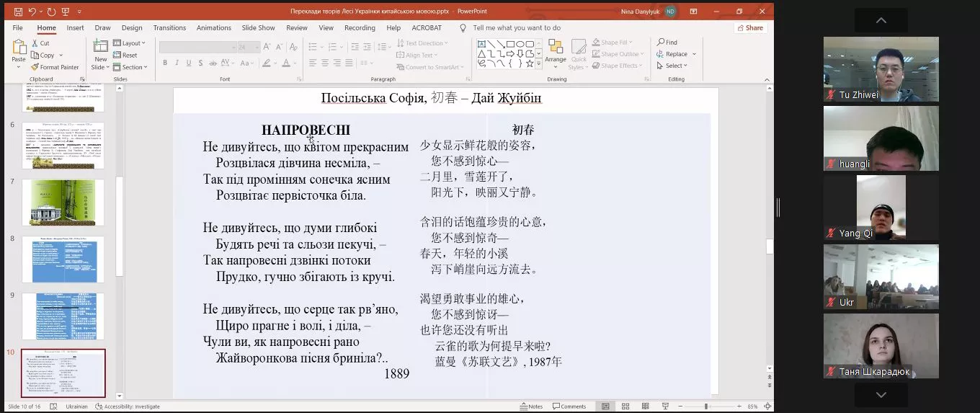Switch to Reading View icon
Viewport: 980px width, 413px height.
[646, 407]
